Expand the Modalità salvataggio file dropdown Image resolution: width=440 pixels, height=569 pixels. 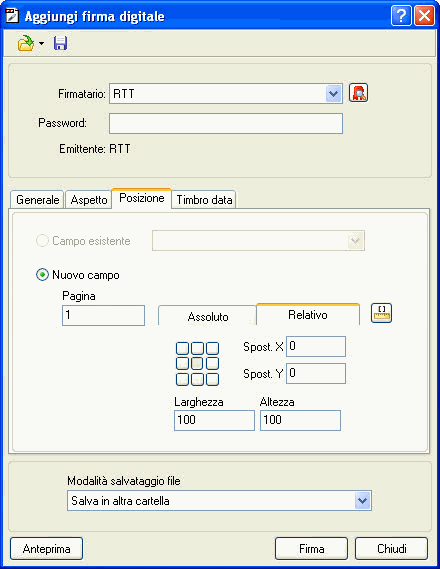click(362, 501)
